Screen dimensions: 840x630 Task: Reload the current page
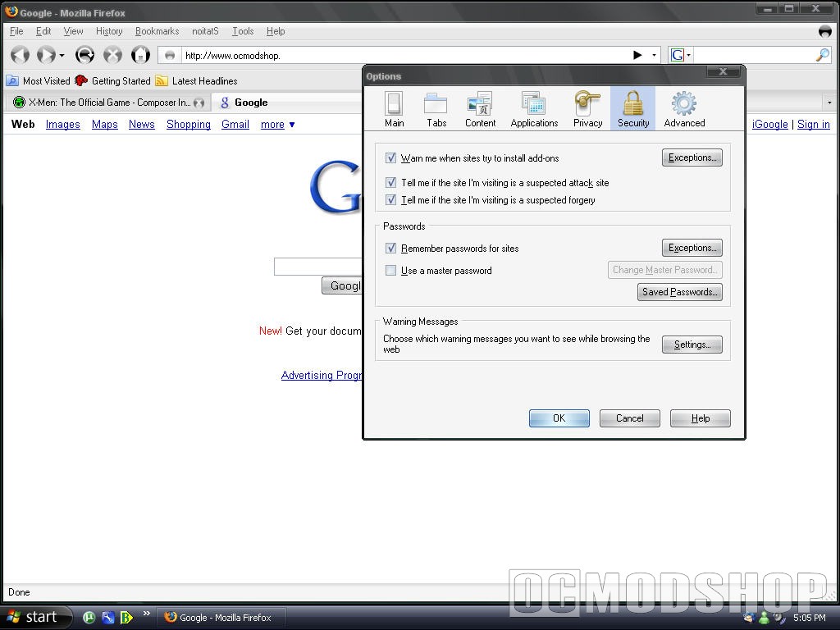pos(84,55)
